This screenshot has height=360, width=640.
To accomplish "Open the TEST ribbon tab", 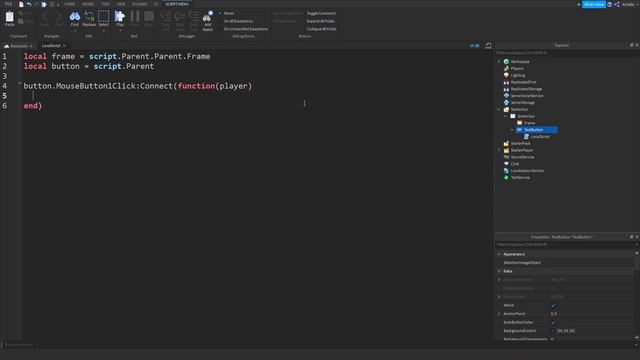I will [x=106, y=4].
